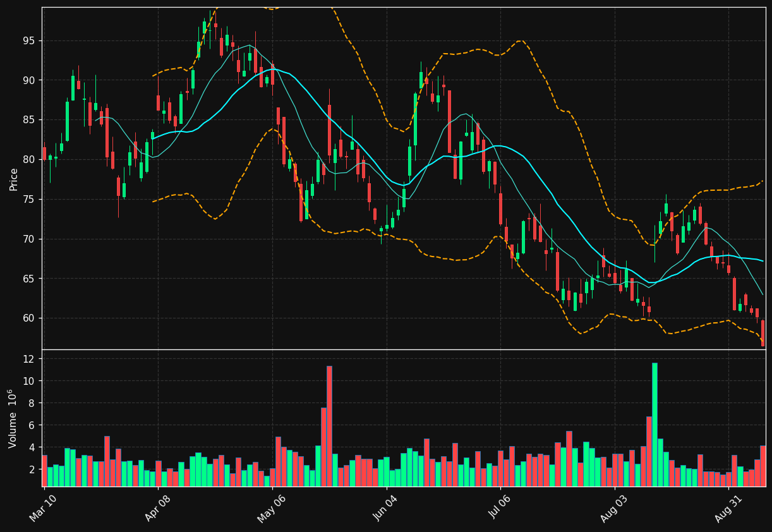Click the "Price" y-axis title
772x532 pixels.
14,179
